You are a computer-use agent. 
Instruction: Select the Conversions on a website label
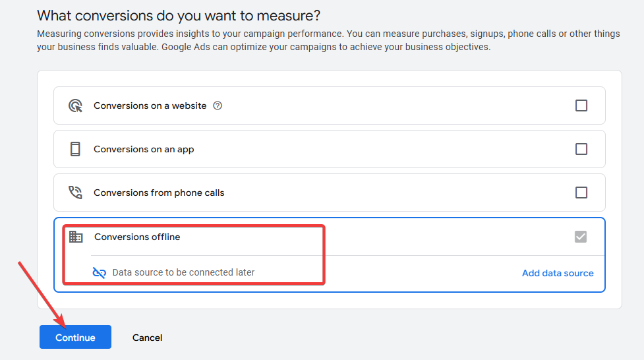point(150,105)
